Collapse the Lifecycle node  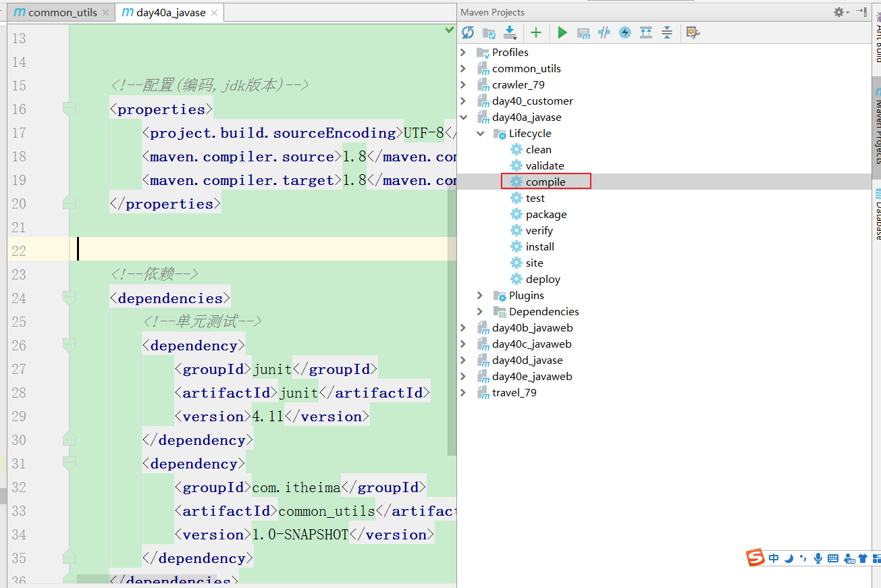coord(480,133)
